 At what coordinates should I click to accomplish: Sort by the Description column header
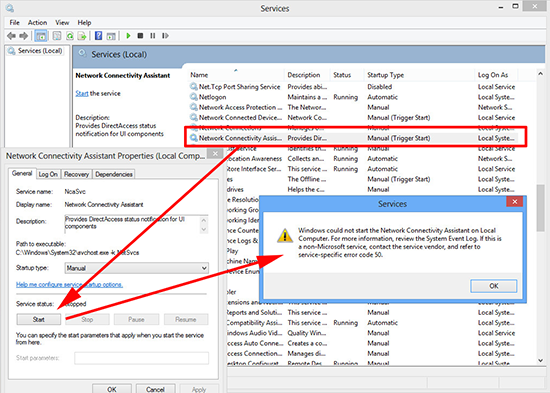coord(304,75)
